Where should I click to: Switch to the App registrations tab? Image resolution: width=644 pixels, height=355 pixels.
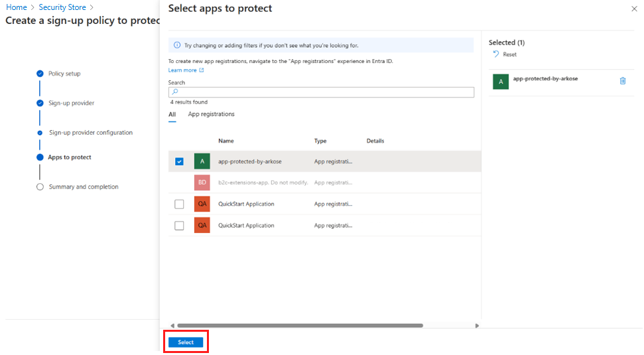[211, 114]
